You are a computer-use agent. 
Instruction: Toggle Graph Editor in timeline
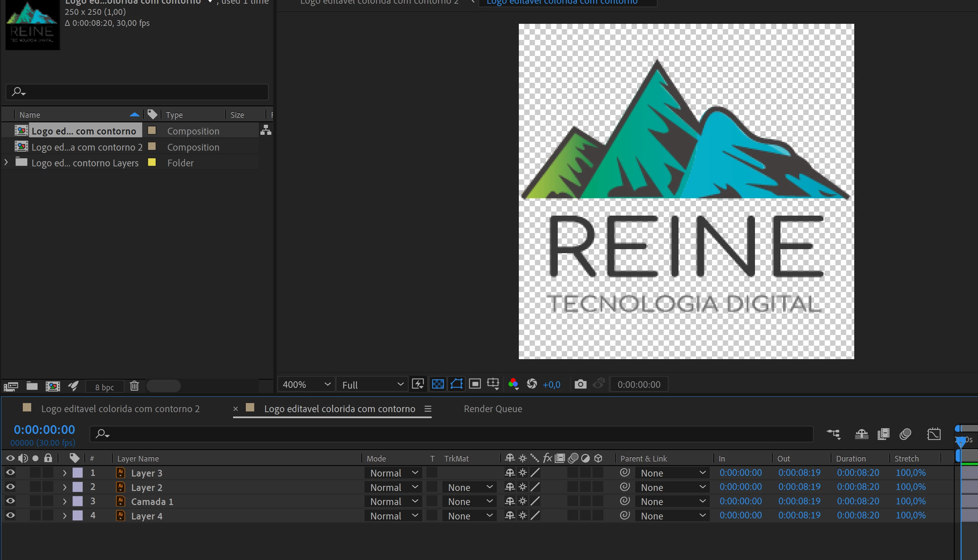pyautogui.click(x=934, y=434)
